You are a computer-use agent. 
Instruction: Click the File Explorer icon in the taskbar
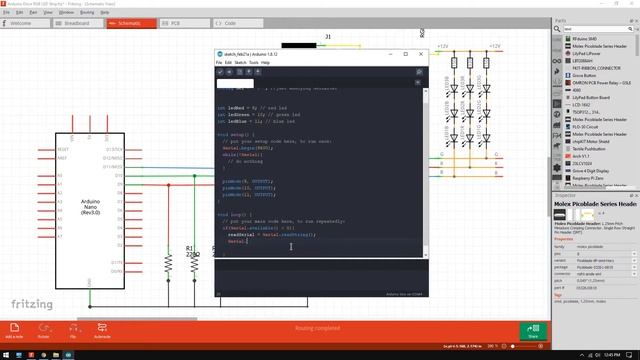click(x=56, y=355)
